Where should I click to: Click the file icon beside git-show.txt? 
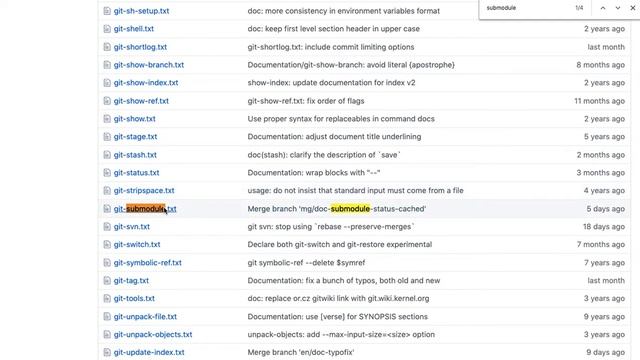pyautogui.click(x=107, y=119)
